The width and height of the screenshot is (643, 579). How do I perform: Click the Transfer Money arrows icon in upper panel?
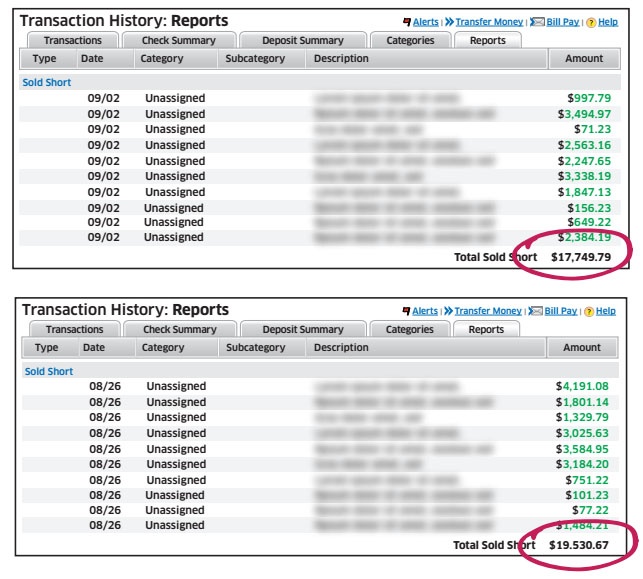tap(450, 21)
